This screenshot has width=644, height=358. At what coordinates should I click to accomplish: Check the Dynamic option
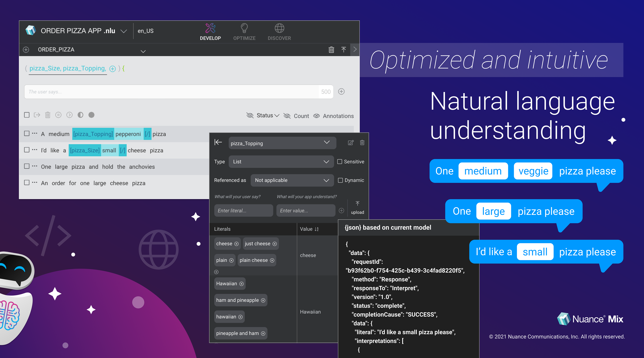340,180
